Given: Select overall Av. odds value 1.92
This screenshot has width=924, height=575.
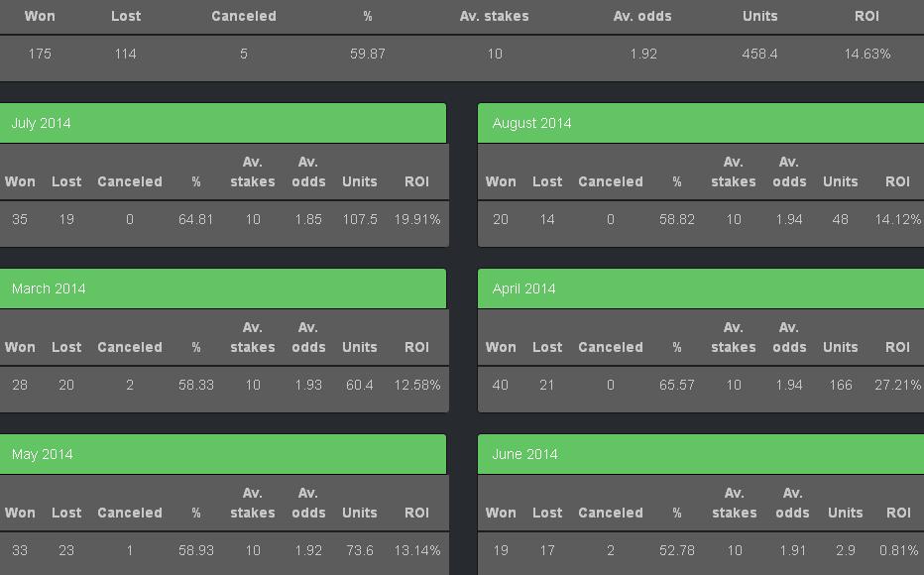Looking at the screenshot, I should coord(643,55).
